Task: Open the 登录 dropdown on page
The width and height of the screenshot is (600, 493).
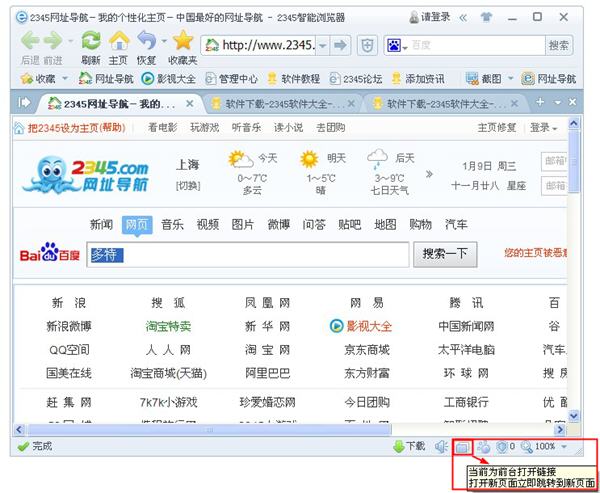Action: pyautogui.click(x=543, y=127)
